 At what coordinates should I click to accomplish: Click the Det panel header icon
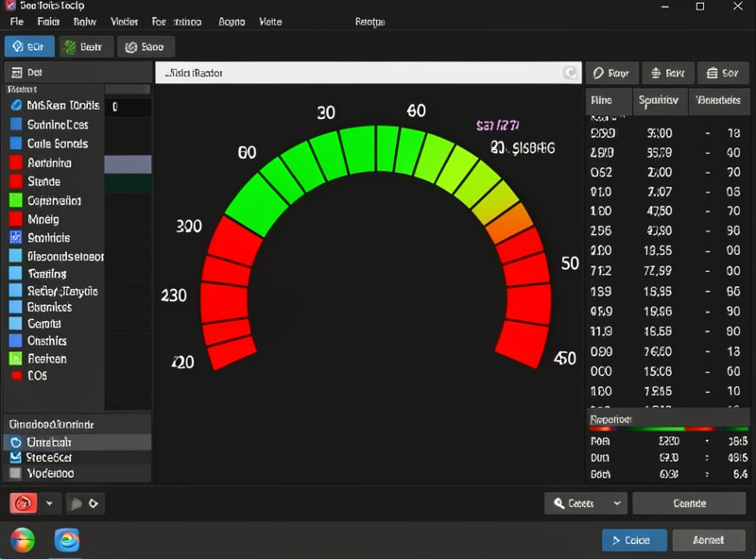pos(17,73)
